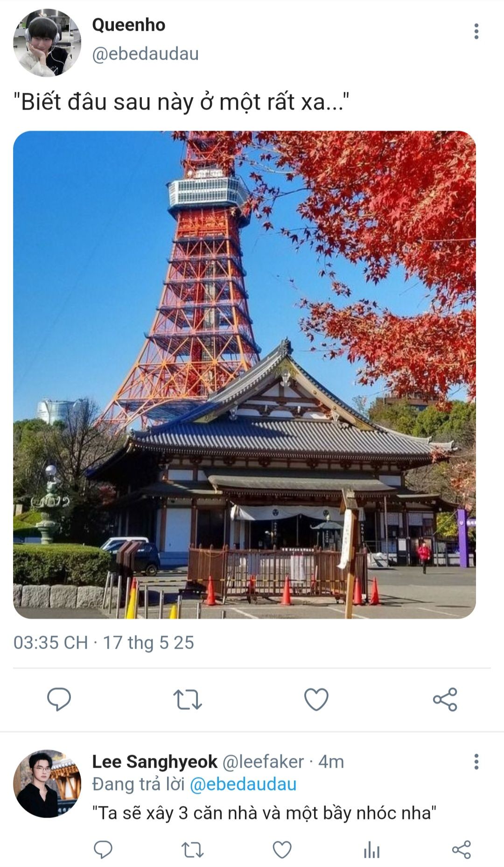Open the reply text about 3 căn nhà
The image size is (504, 867).
(x=264, y=813)
